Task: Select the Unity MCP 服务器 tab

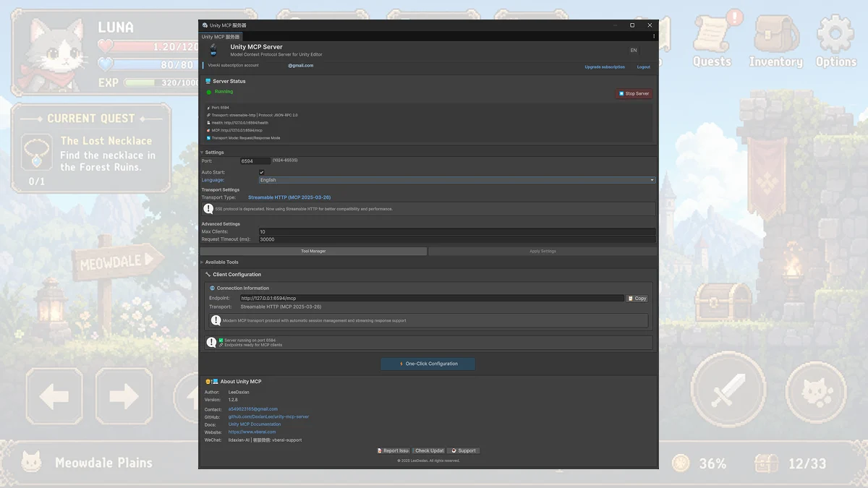Action: coord(221,36)
